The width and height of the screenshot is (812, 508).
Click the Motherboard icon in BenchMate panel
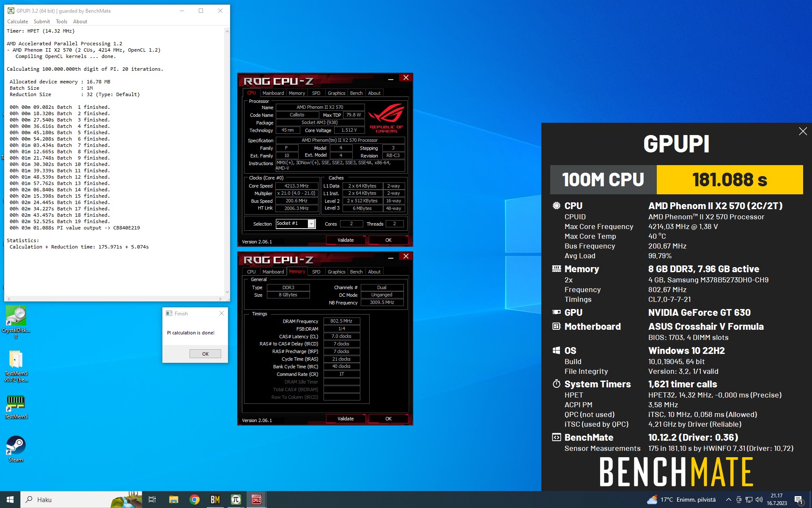(x=557, y=326)
